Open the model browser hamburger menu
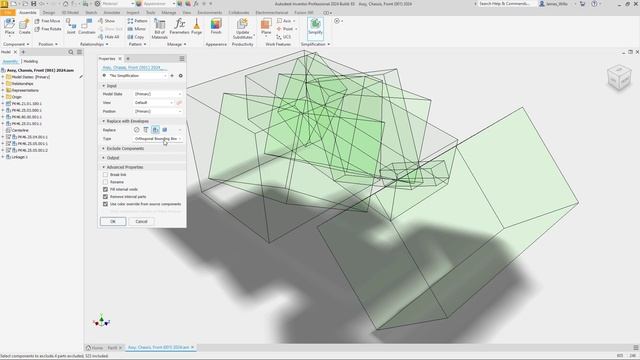 coord(79,52)
